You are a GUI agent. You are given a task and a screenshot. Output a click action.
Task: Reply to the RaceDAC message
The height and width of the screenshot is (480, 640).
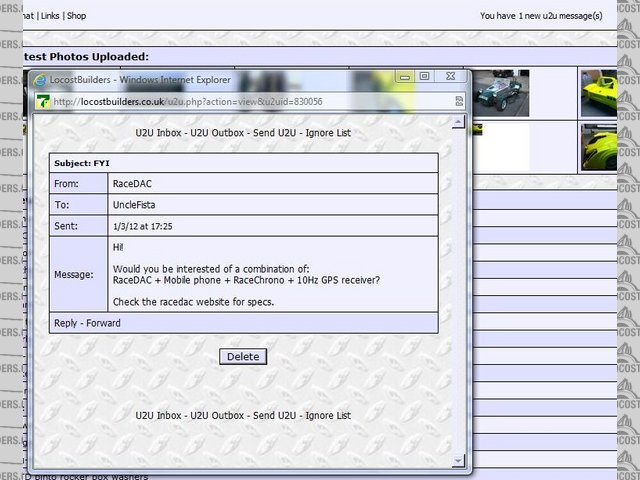(67, 323)
